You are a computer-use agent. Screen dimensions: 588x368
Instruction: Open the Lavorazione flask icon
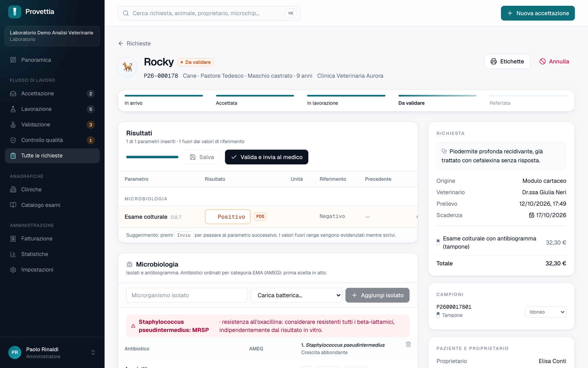pos(13,109)
